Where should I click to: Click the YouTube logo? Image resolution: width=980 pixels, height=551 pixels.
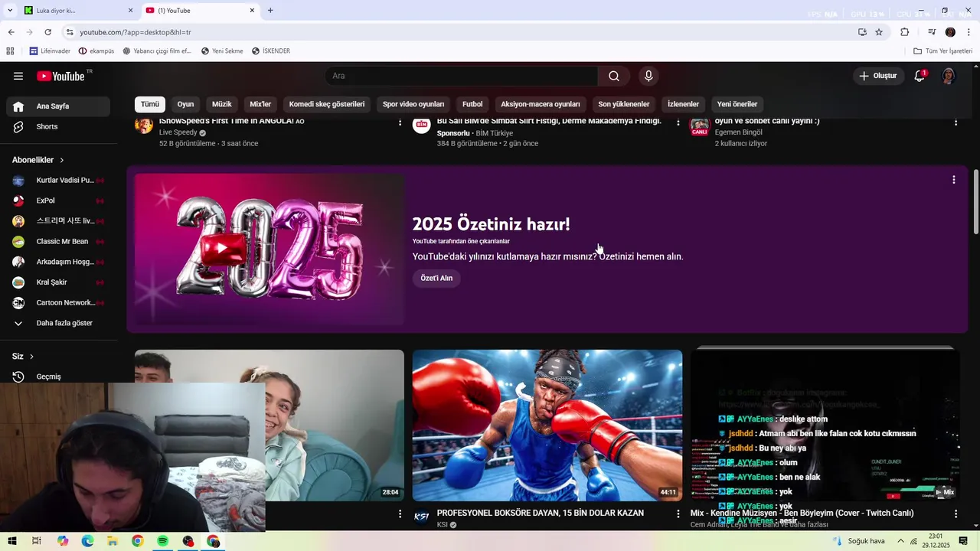click(x=61, y=76)
